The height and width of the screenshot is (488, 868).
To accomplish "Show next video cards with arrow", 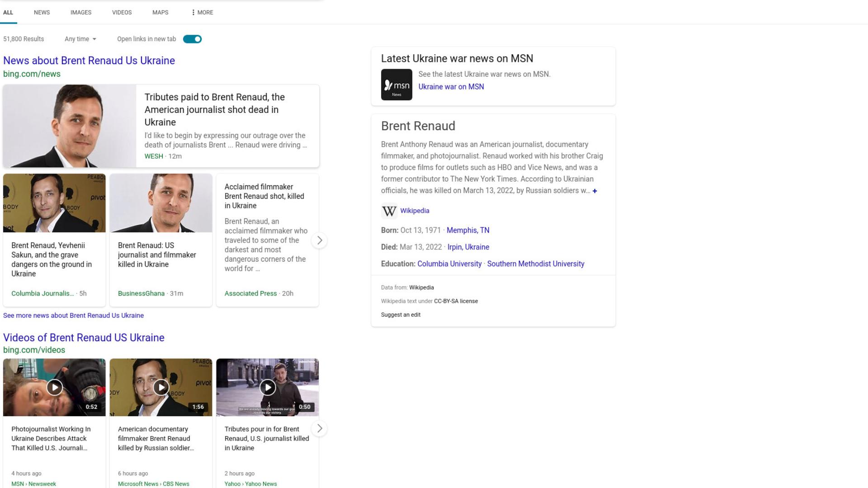I will pos(320,428).
